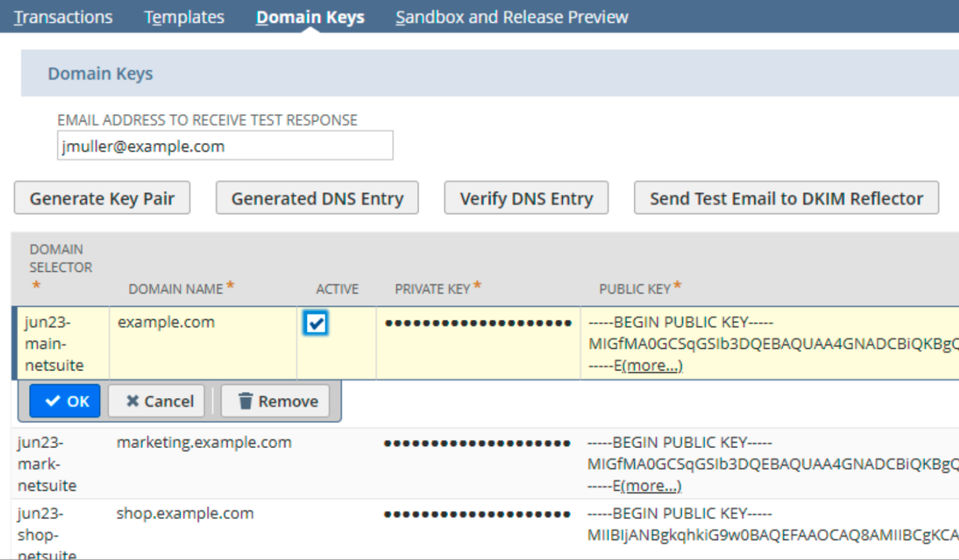Switch to the Transactions tab
959x560 pixels.
63,17
